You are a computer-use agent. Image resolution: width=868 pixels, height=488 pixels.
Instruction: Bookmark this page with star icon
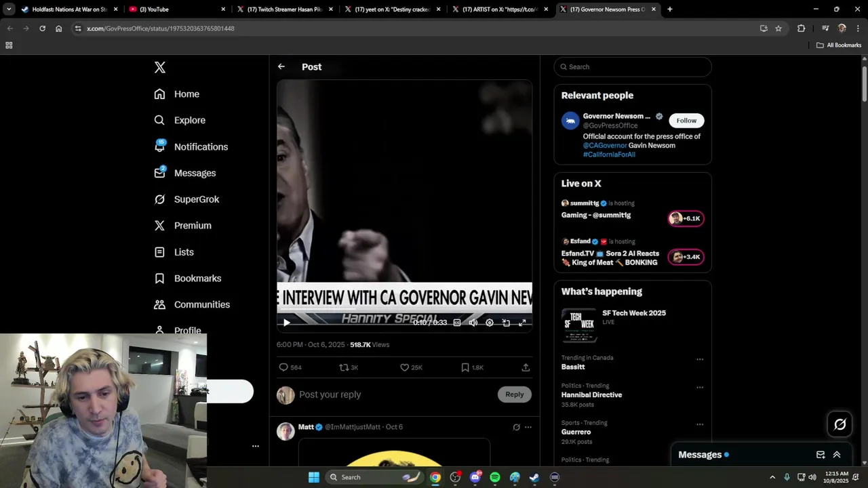[x=778, y=28]
